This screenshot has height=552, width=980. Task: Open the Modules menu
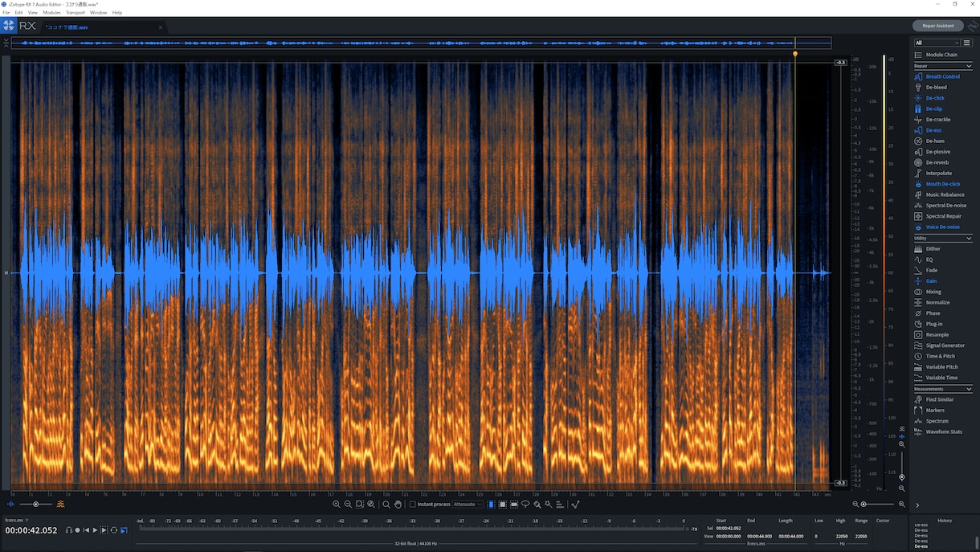pyautogui.click(x=51, y=13)
